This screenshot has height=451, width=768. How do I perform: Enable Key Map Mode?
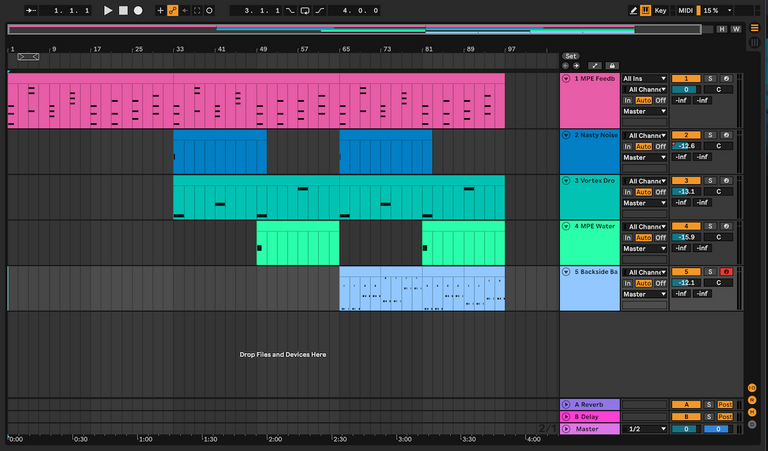coord(660,10)
